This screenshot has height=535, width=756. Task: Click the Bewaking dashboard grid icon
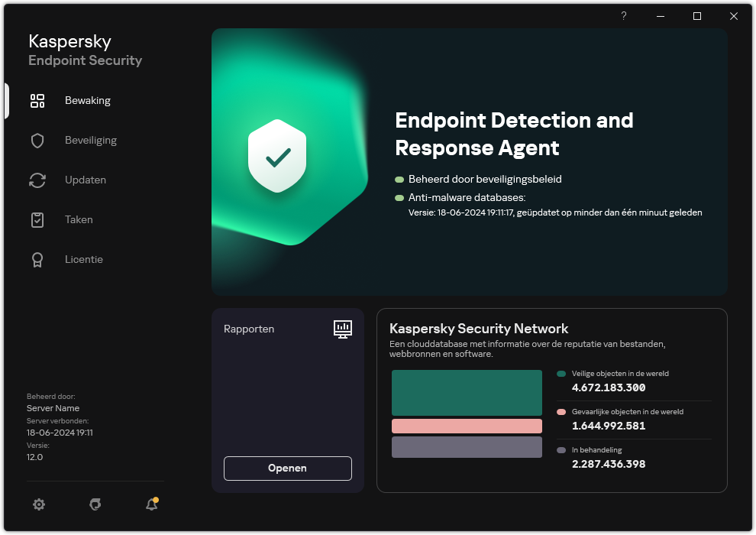pyautogui.click(x=37, y=101)
